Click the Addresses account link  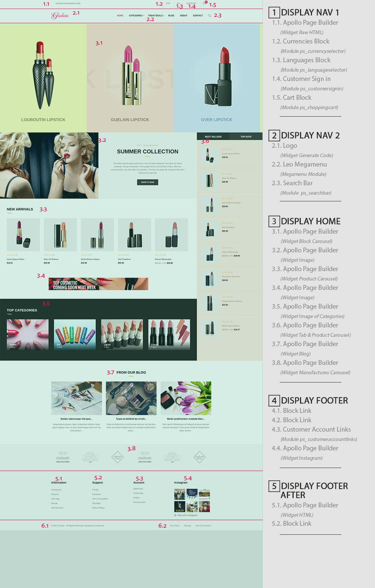pyautogui.click(x=138, y=489)
